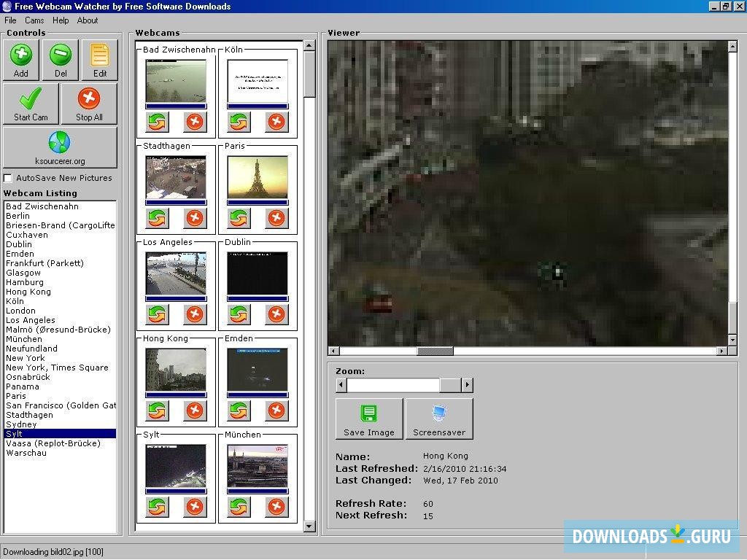The height and width of the screenshot is (560, 747).
Task: Stop the Köln webcam
Action: [276, 122]
